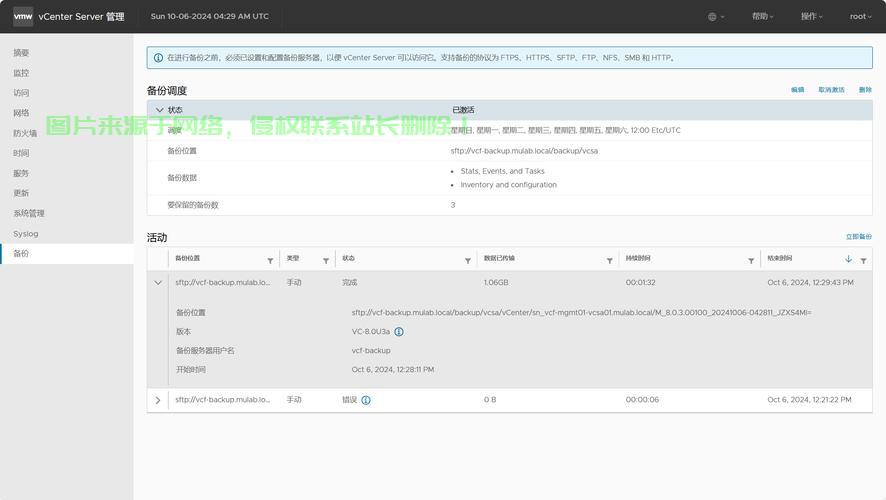Click the info icon in blue banner
Screen dimensions: 886x500
158,58
